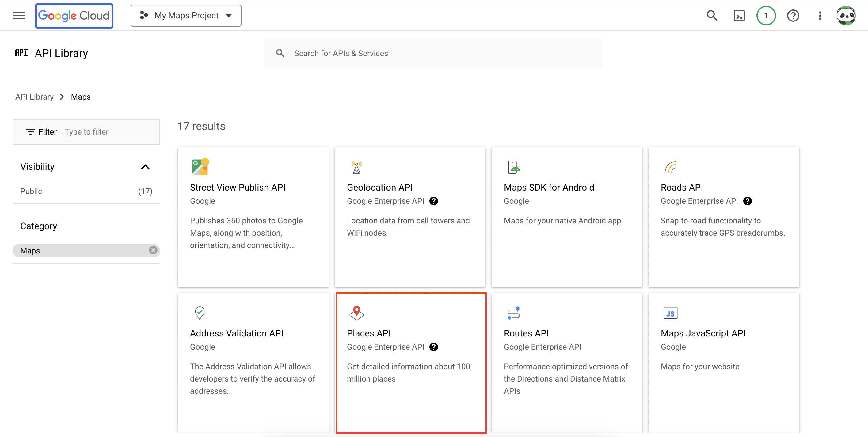
Task: Click 'Maps for your website' description
Action: pos(700,366)
